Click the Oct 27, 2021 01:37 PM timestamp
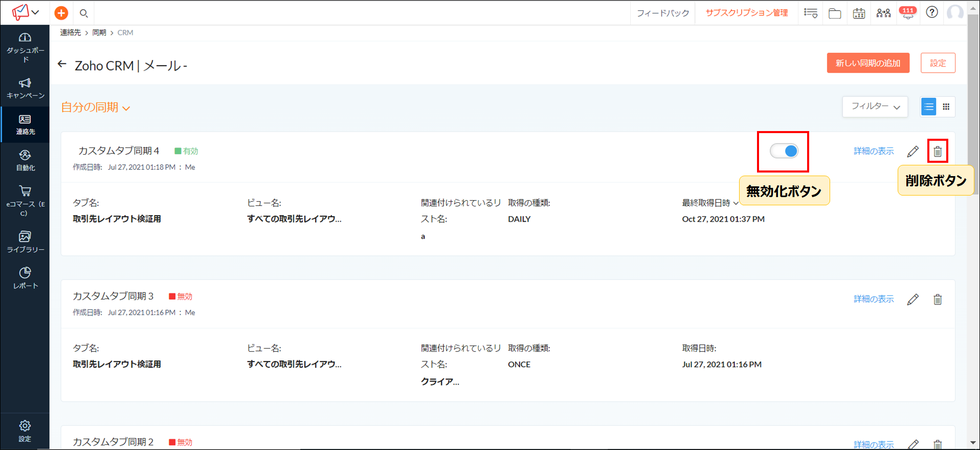 coord(723,219)
